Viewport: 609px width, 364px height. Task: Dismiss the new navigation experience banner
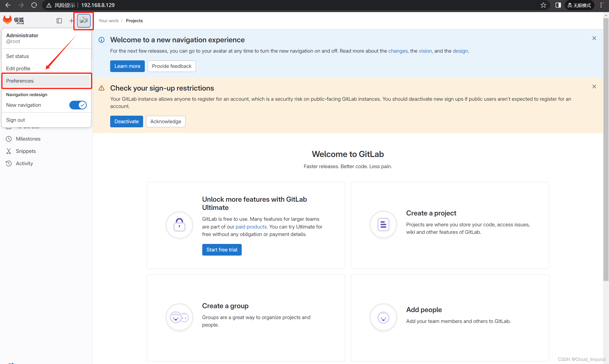[x=594, y=38]
